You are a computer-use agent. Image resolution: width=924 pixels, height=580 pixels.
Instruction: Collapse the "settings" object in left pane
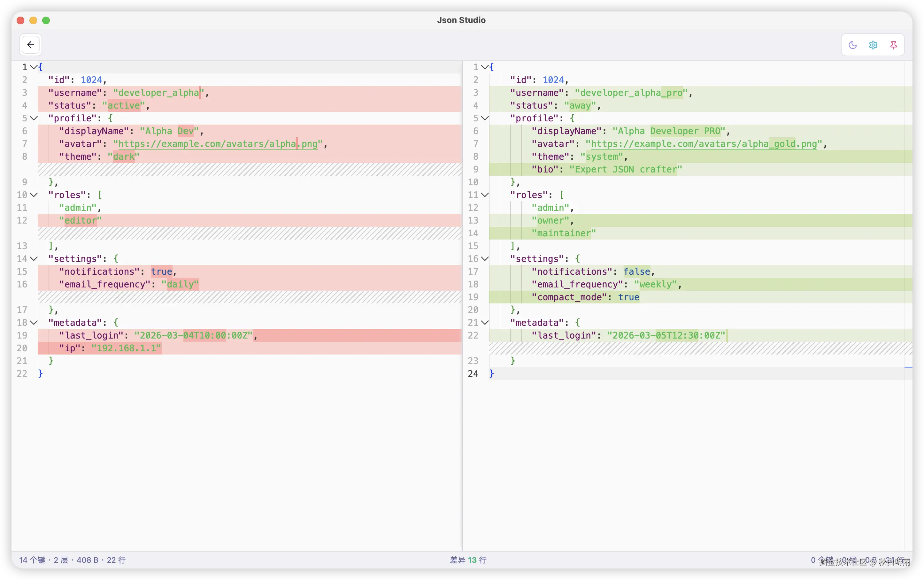tap(33, 259)
